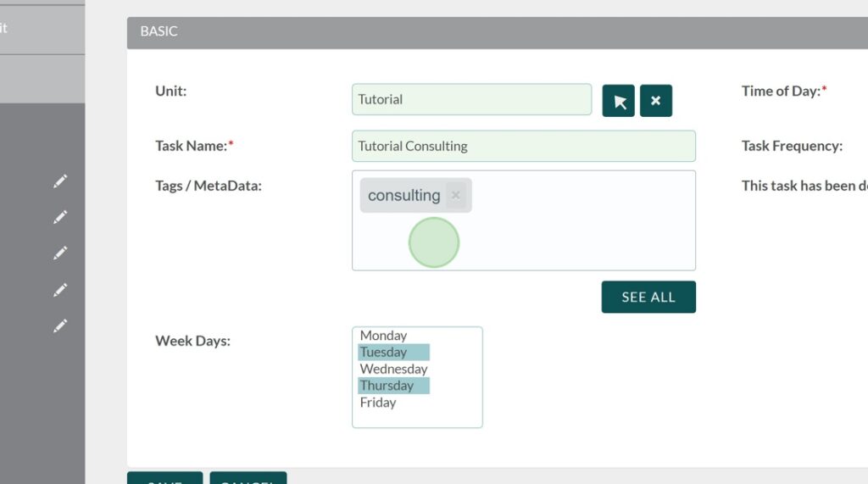Remove the consulting tag using its x
Image resolution: width=868 pixels, height=484 pixels.
[455, 195]
